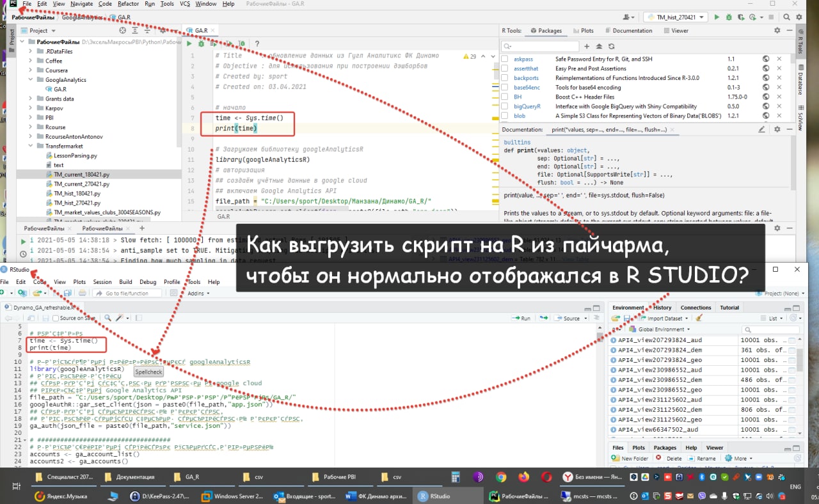This screenshot has height=504, width=819.
Task: Open R Tools panel settings gear
Action: click(x=777, y=30)
